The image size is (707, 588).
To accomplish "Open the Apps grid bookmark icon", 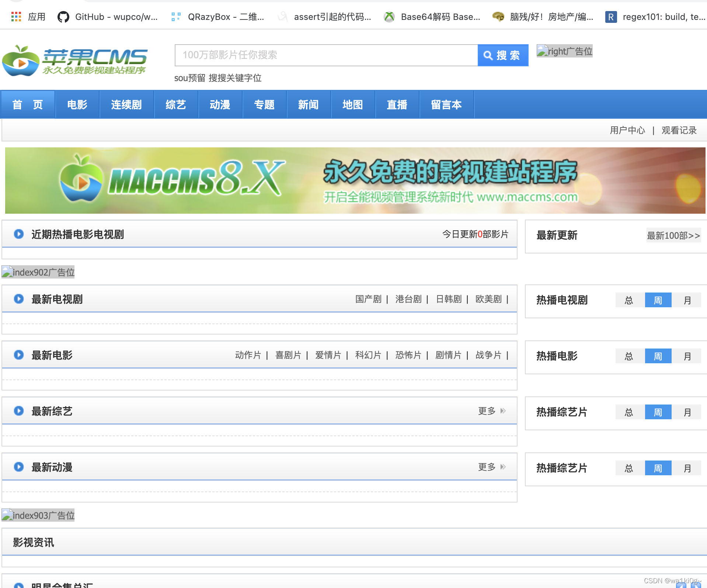I will click(x=16, y=17).
